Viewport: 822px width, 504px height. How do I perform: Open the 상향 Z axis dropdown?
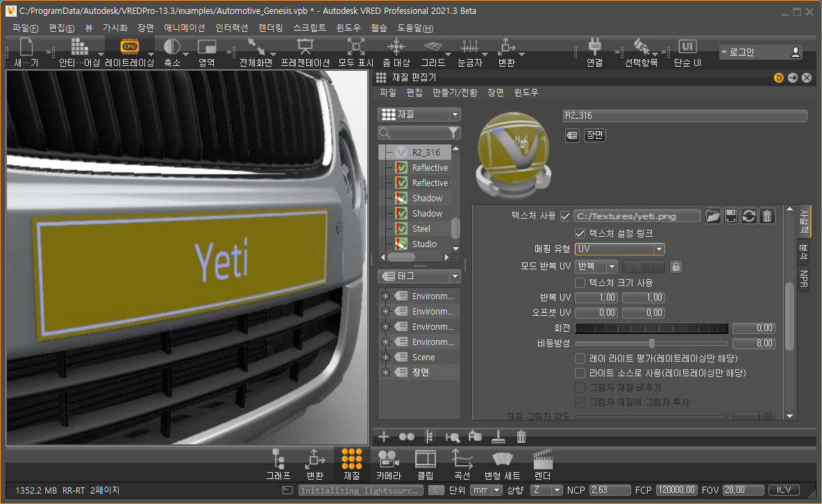pos(546,490)
